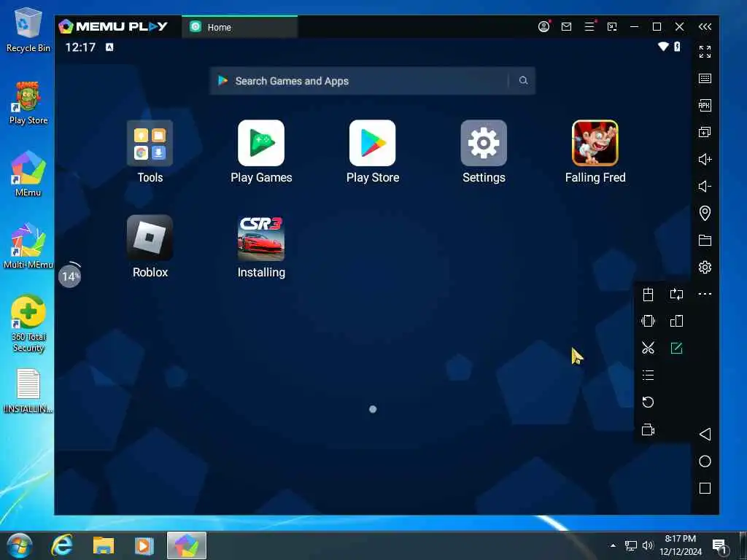Image resolution: width=747 pixels, height=560 pixels.
Task: Open the Action Center notification icon
Action: click(719, 545)
